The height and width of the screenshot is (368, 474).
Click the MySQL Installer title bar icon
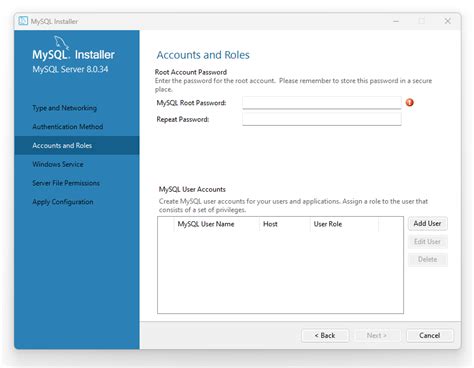pyautogui.click(x=23, y=21)
